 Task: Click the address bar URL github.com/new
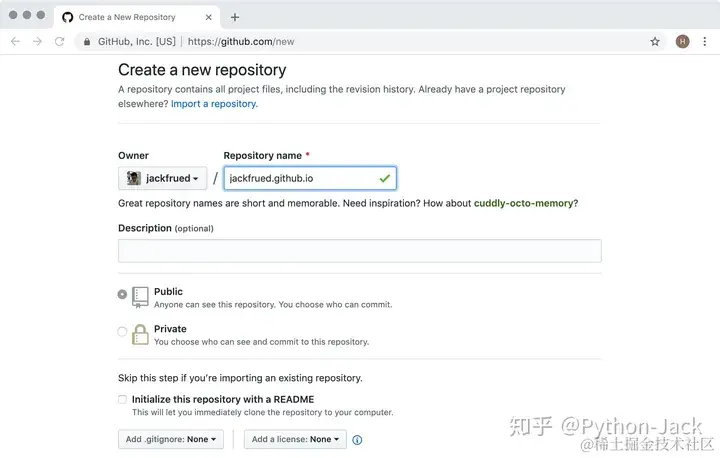(241, 42)
